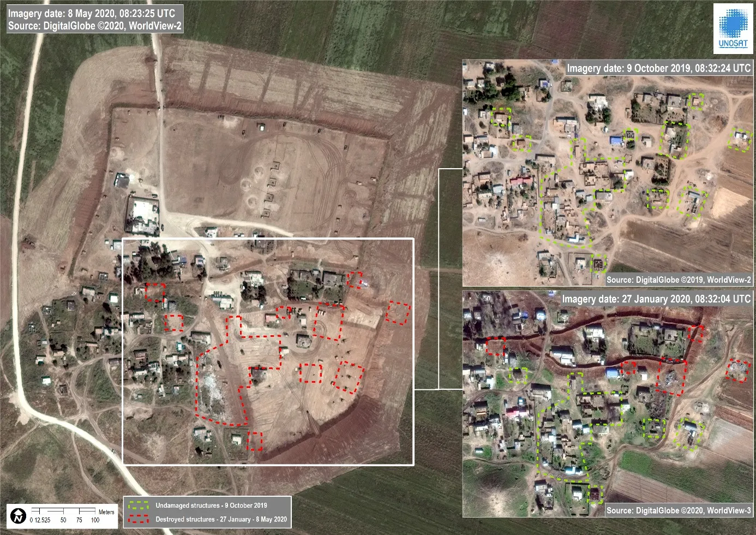
Task: Click "Destroyed structures - 27 January - 8 May 2020" text
Action: 221,519
